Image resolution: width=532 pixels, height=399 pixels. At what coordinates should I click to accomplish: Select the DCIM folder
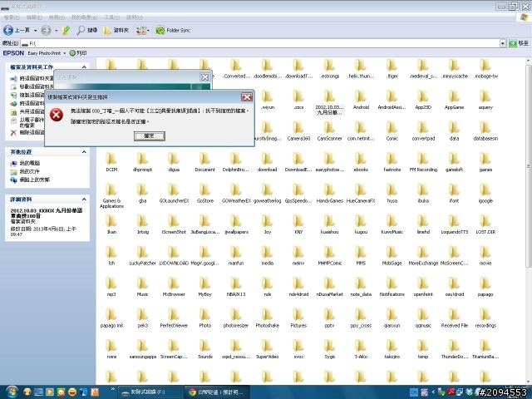[111, 162]
